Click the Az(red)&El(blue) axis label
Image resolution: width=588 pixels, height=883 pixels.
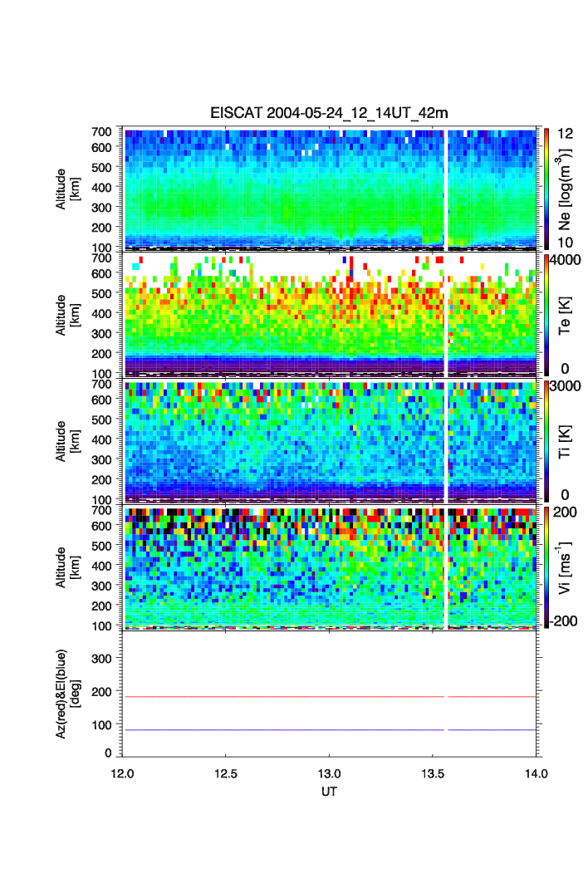[x=66, y=694]
